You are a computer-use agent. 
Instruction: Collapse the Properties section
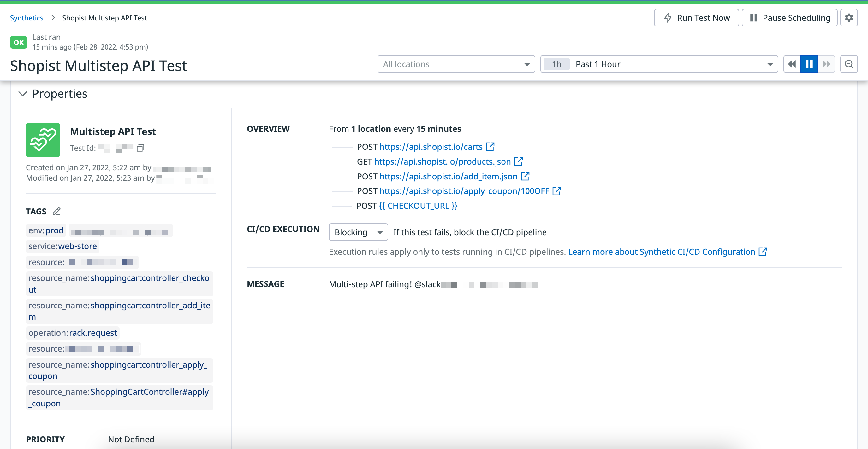[23, 94]
